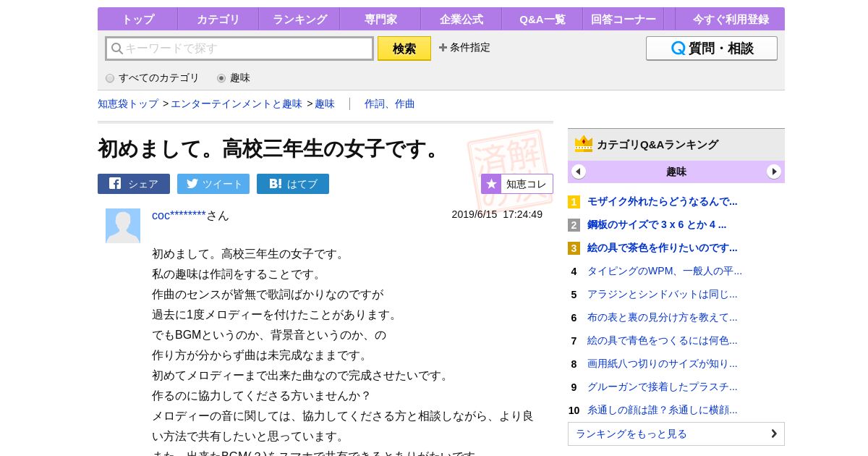Click ランキングをもっと見る button

(676, 434)
